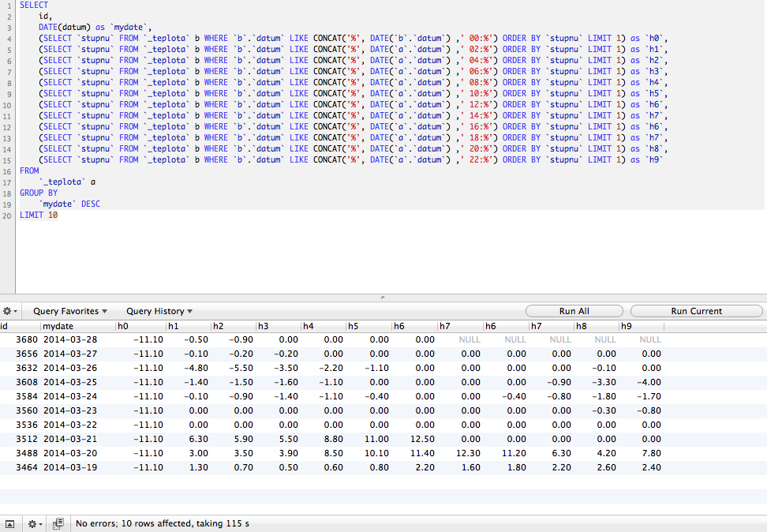This screenshot has height=532, width=767.
Task: Click the 8.80 value cell
Action: [333, 439]
